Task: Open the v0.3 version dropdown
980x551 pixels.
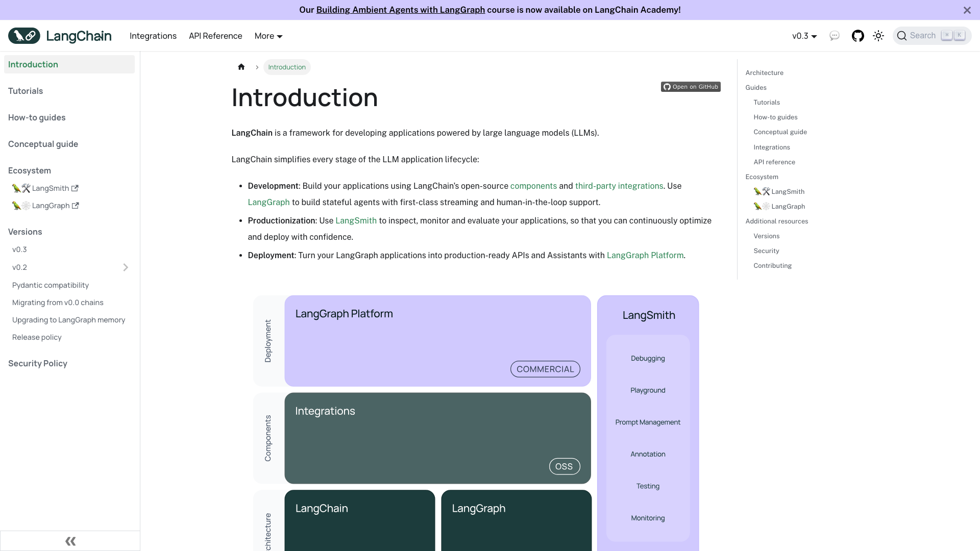Action: coord(804,36)
